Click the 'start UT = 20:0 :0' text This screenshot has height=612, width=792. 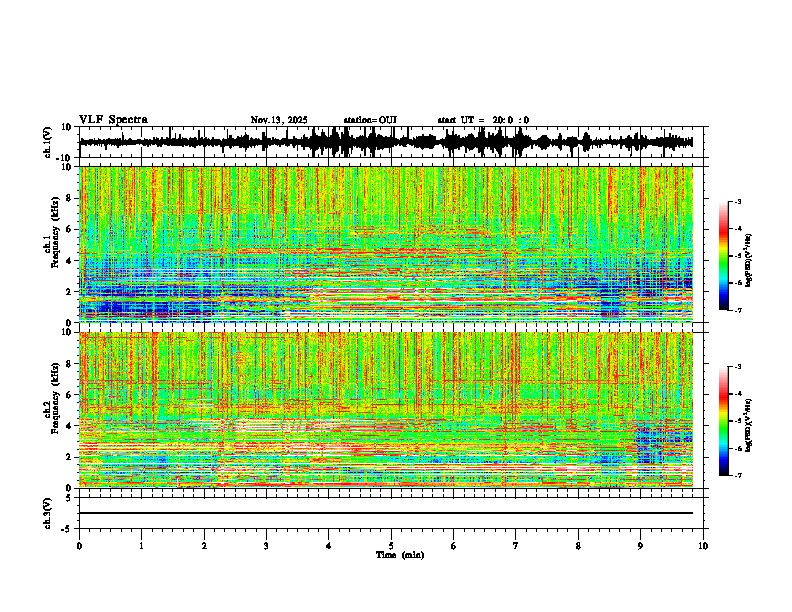[483, 120]
